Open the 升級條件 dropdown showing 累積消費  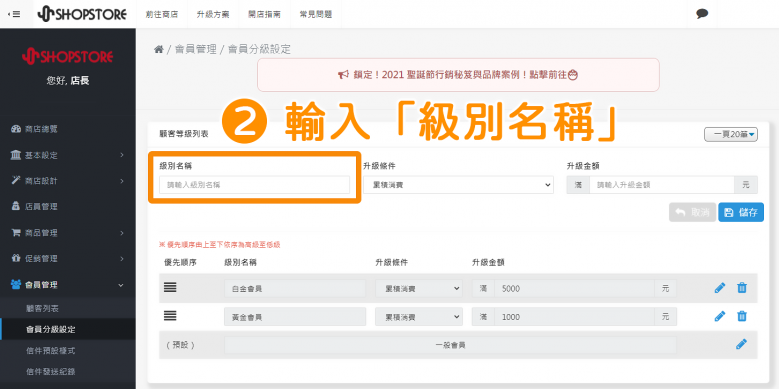point(458,185)
